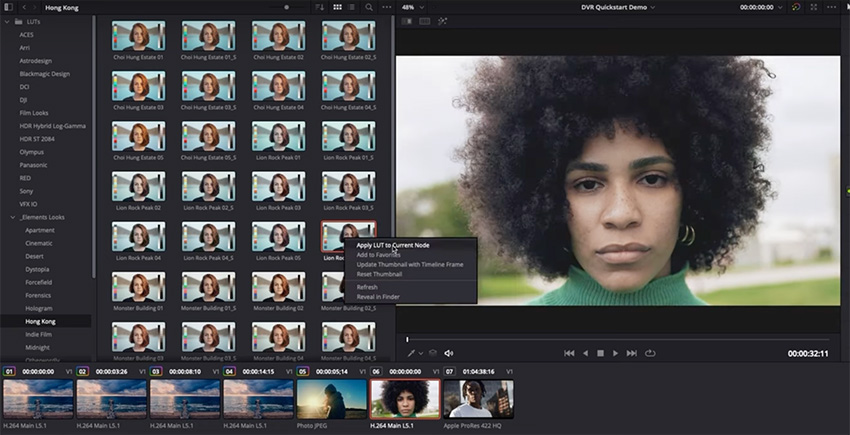Click the search magnifier in LUT browser

[369, 7]
